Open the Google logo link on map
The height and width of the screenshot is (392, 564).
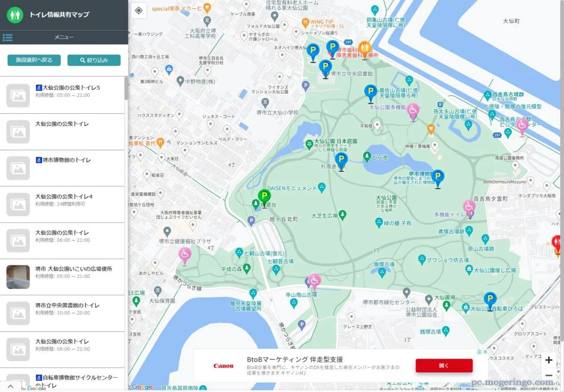pyautogui.click(x=142, y=387)
